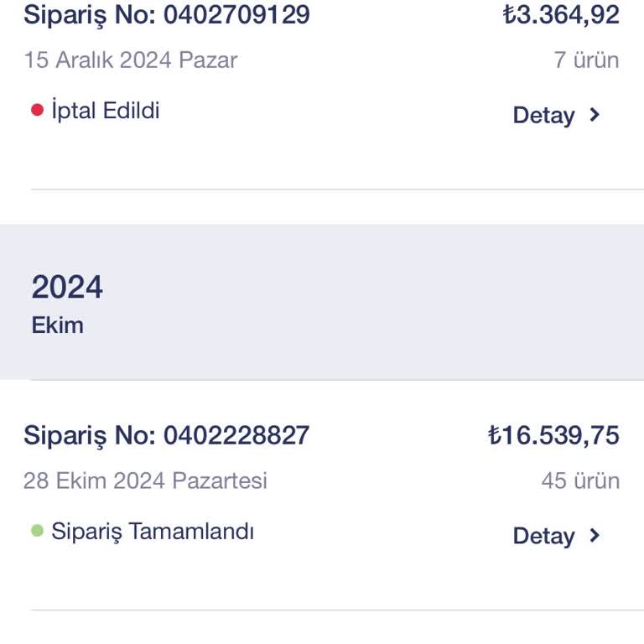
Task: Click the 2024 year section header
Action: coord(67,288)
